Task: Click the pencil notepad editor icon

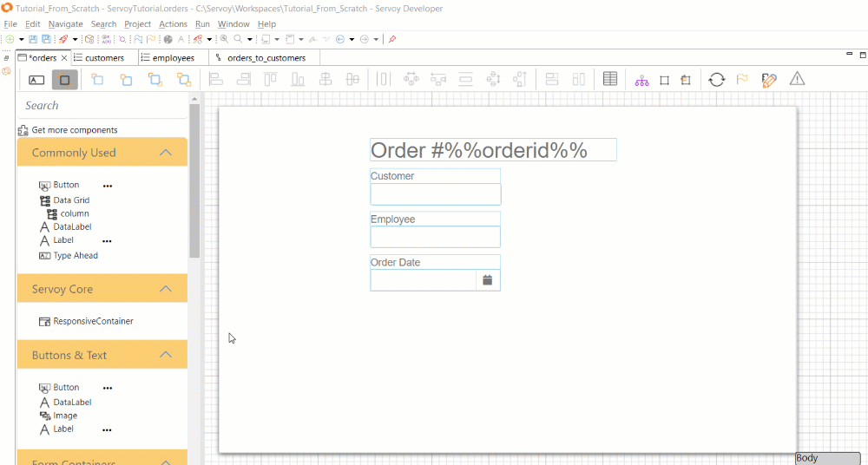Action: (x=768, y=80)
